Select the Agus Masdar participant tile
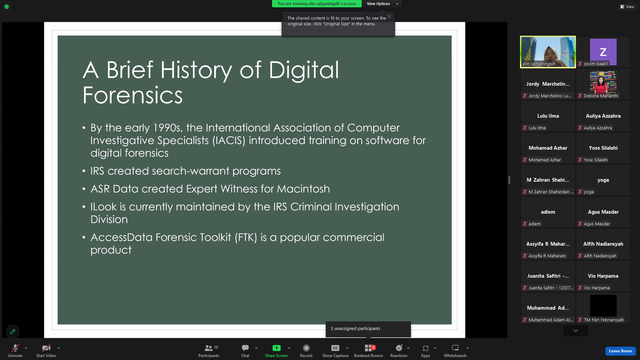The height and width of the screenshot is (360, 640). [603, 212]
